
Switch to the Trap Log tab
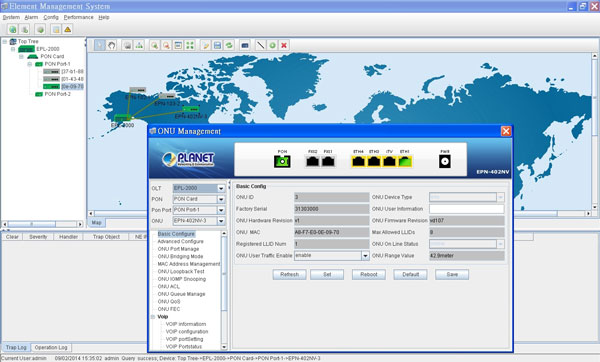click(x=16, y=347)
